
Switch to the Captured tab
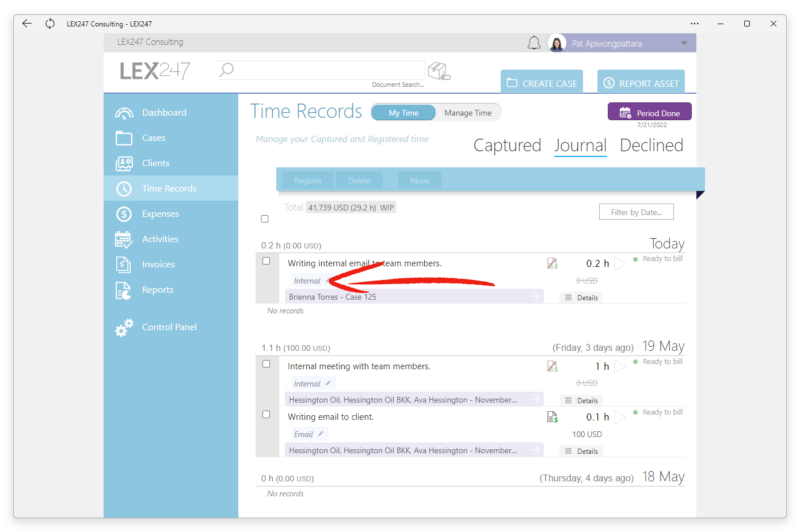coord(507,146)
